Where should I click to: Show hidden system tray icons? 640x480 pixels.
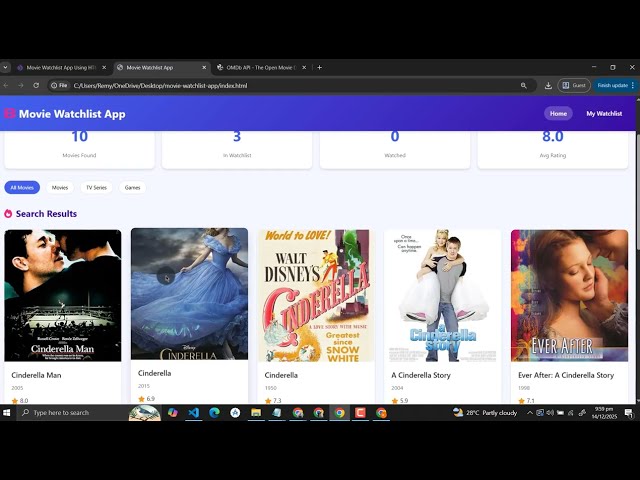click(530, 413)
